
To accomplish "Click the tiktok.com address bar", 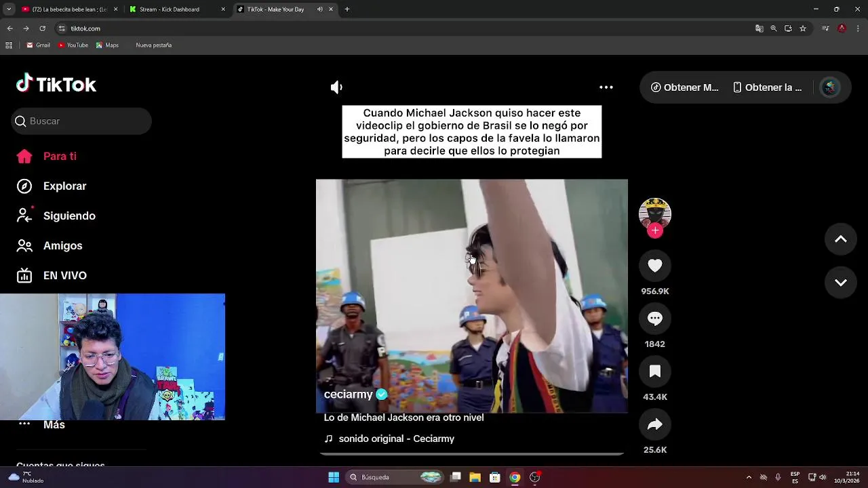I will click(407, 28).
